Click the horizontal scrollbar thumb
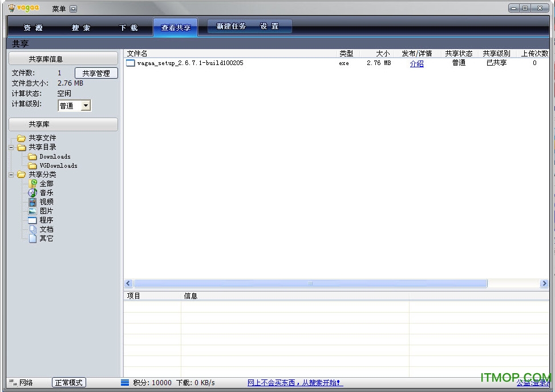The width and height of the screenshot is (555, 392). [310, 283]
